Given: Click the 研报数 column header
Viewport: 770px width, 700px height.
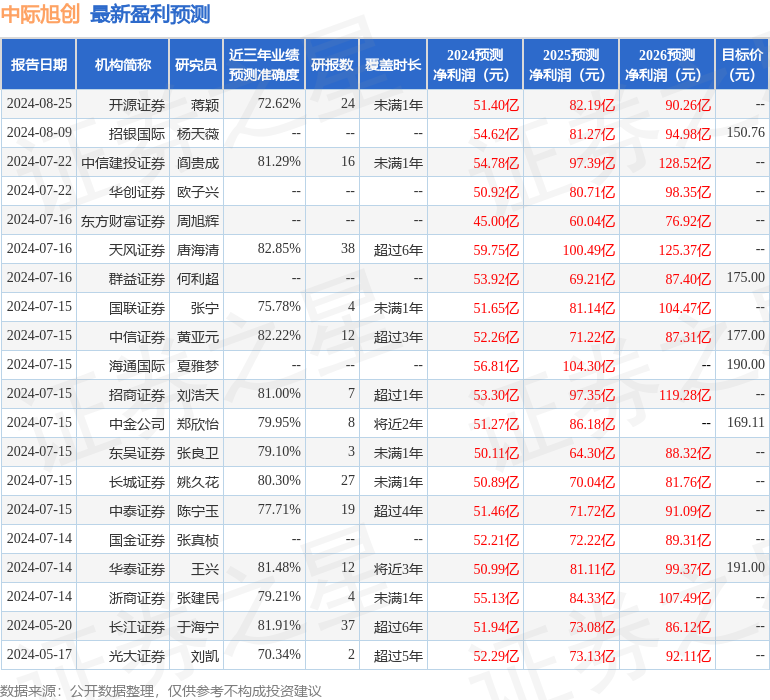Looking at the screenshot, I should pyautogui.click(x=332, y=64).
